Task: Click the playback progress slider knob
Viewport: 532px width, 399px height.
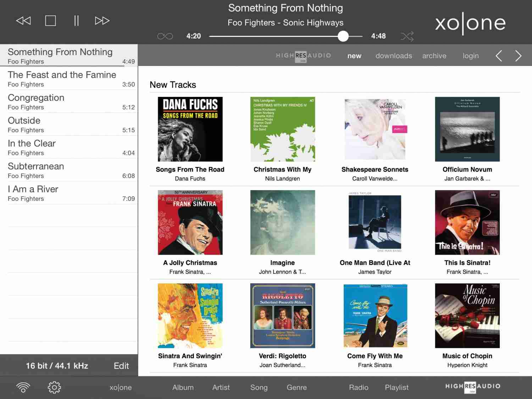Action: click(x=343, y=36)
